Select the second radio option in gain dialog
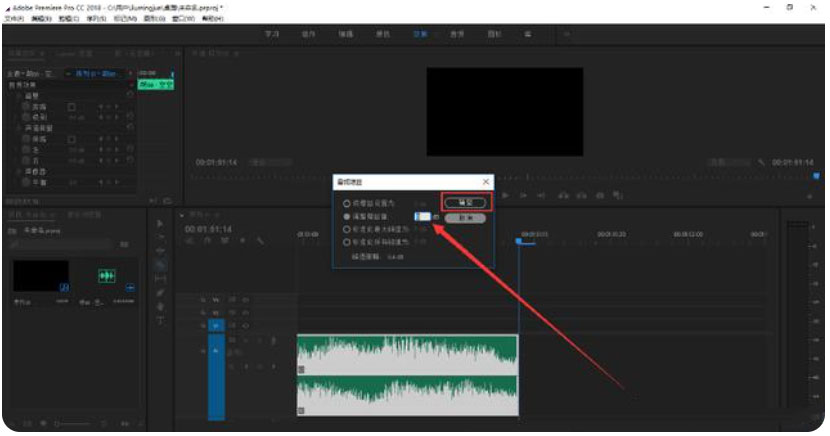830x436 pixels. [x=347, y=216]
